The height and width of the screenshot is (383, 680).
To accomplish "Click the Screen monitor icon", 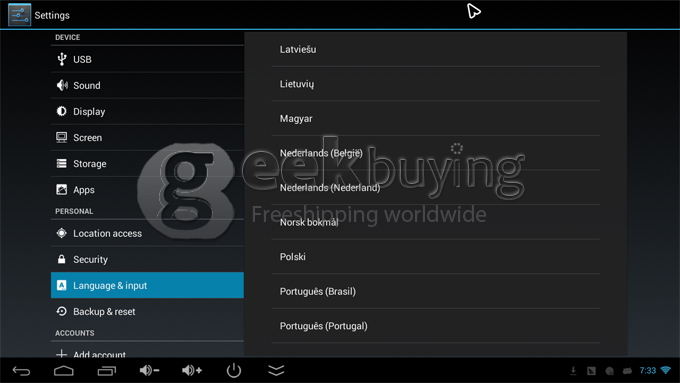I will click(x=62, y=137).
